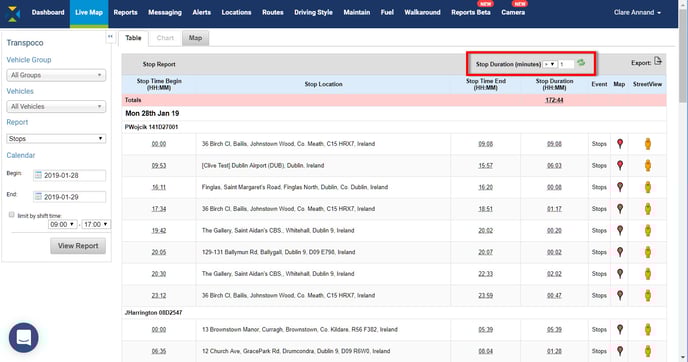Open Reports Beta in top menu
This screenshot has width=688, height=362.
tap(471, 12)
